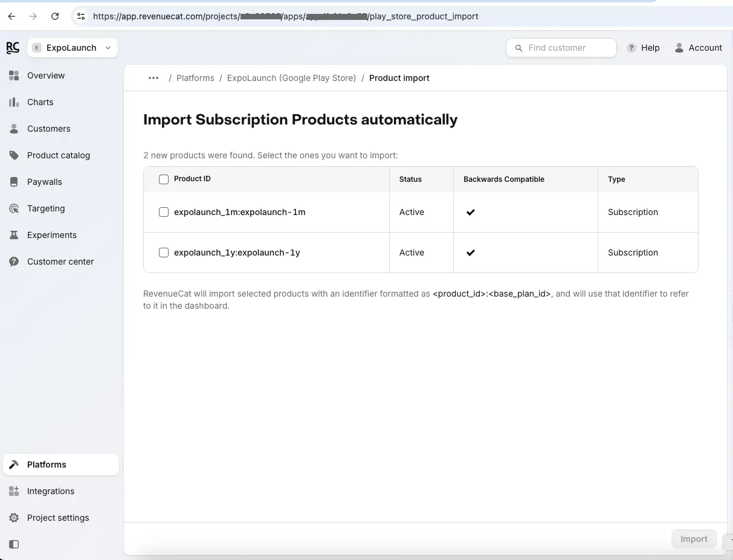Click the Customer center question icon
The image size is (733, 560).
pos(14,262)
